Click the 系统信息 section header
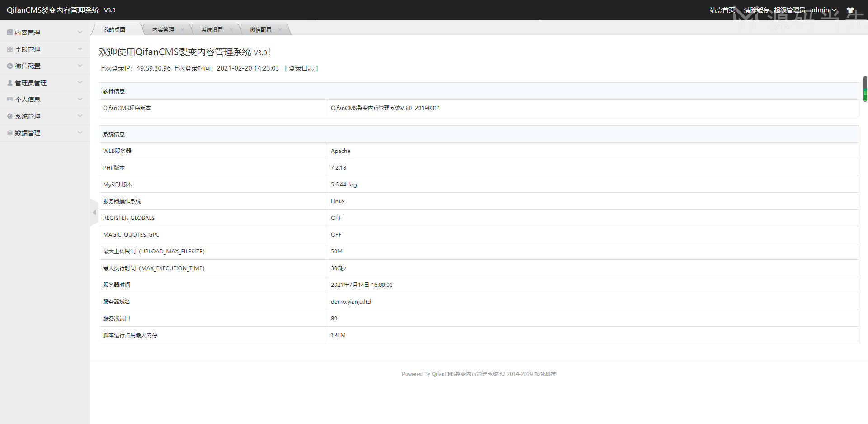 click(114, 134)
